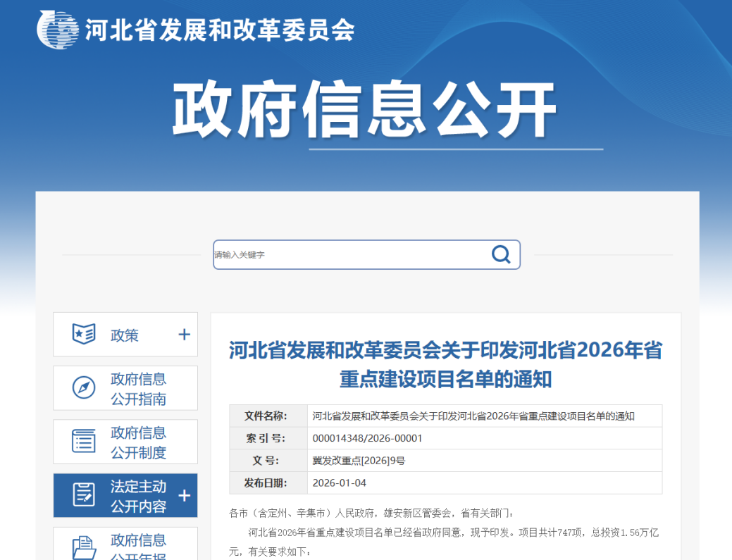This screenshot has width=732, height=560.
Task: Focus the 请输入关键字 search box
Action: 349,255
